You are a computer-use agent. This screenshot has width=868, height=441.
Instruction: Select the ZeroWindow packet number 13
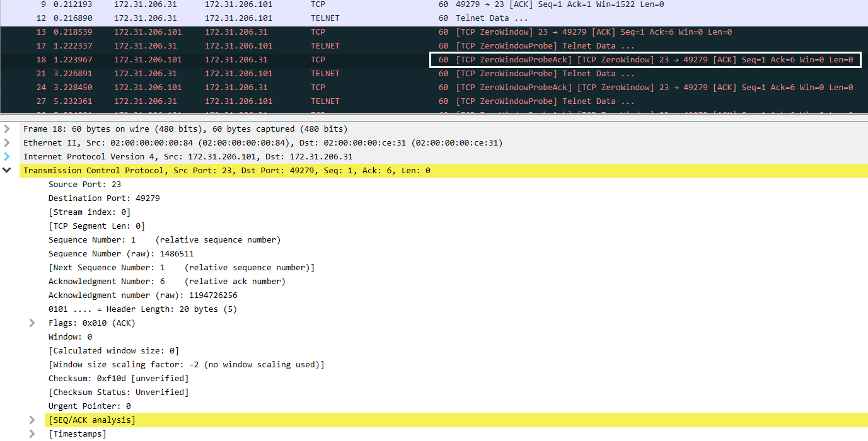pos(189,31)
